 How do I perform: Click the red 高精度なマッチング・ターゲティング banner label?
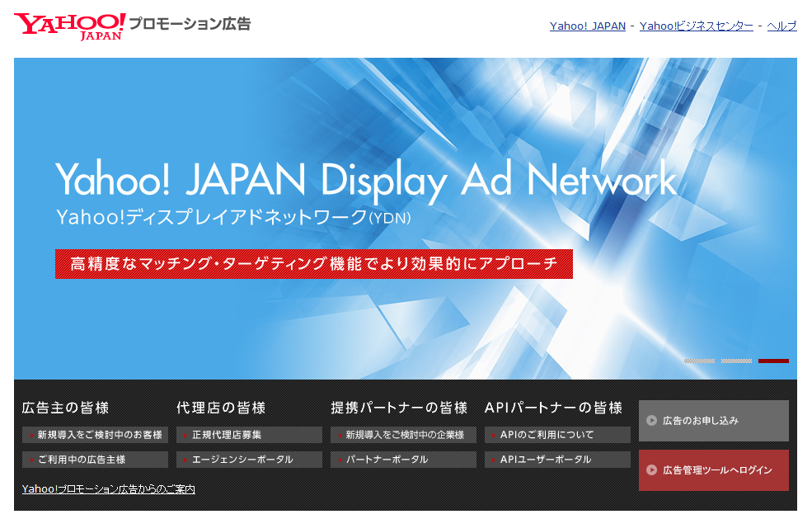[314, 264]
